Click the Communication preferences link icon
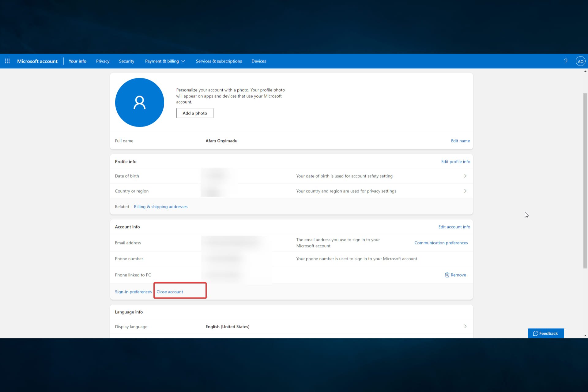 [441, 242]
